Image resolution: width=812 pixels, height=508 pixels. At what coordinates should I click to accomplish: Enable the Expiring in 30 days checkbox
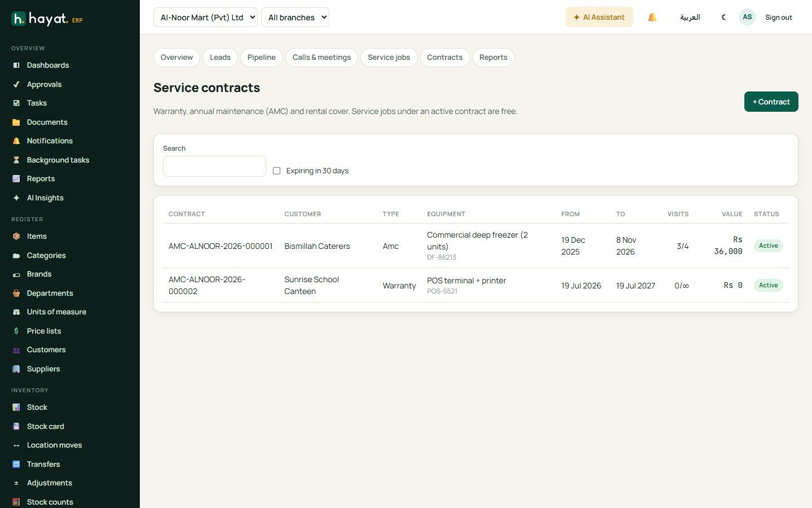(x=276, y=170)
